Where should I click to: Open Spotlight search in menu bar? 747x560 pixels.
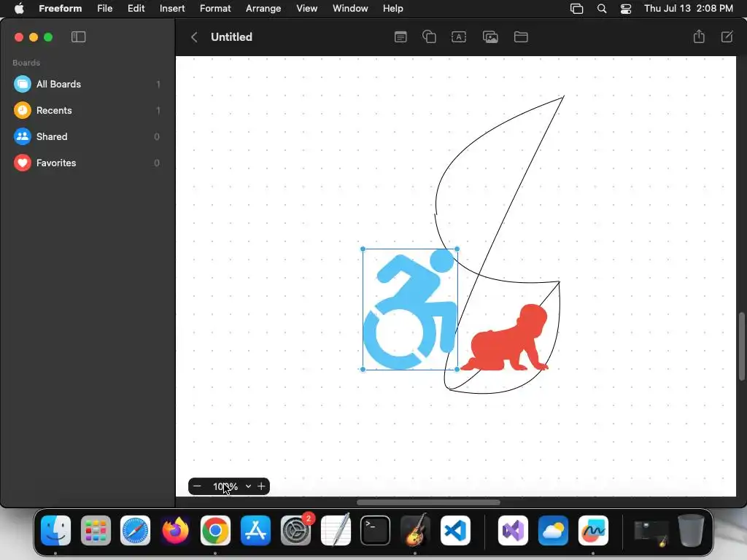[602, 9]
